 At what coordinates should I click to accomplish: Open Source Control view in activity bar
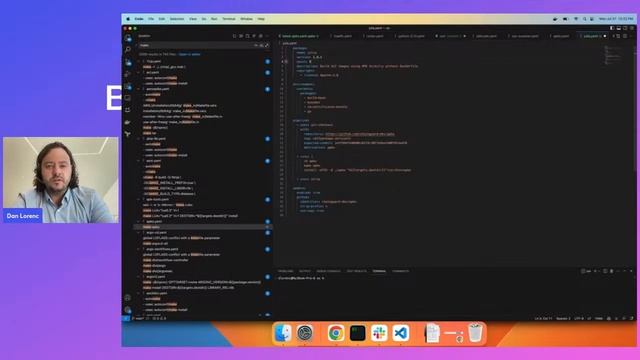click(128, 62)
